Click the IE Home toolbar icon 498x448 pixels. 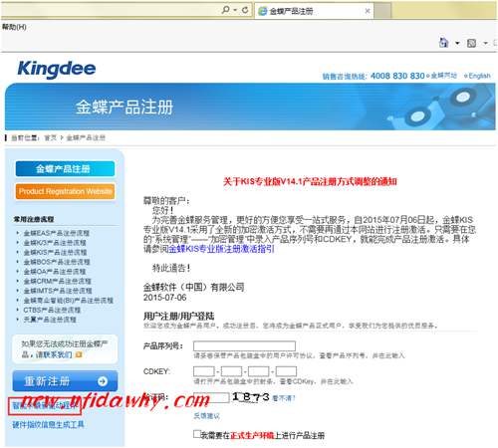tap(443, 43)
